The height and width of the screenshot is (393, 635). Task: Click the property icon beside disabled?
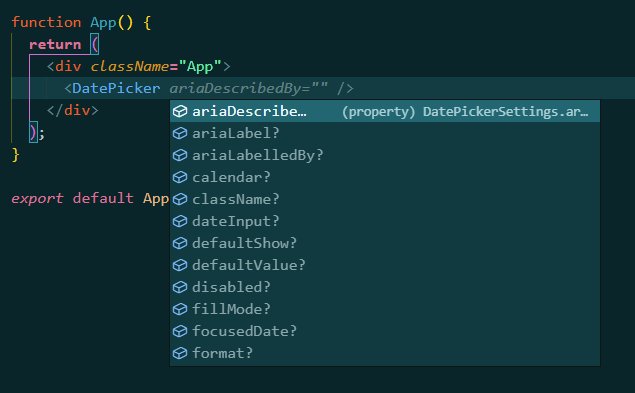click(x=180, y=287)
